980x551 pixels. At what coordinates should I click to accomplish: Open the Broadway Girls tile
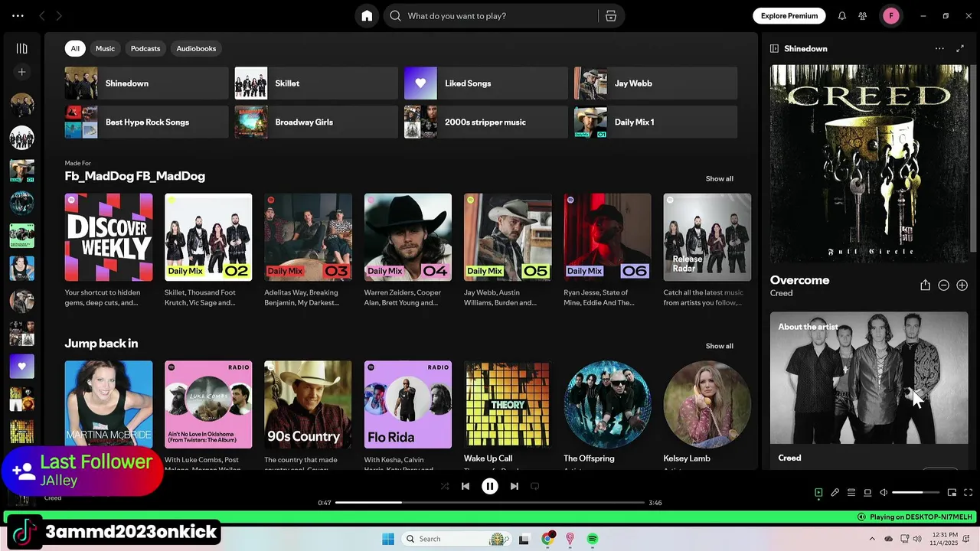[x=316, y=122]
